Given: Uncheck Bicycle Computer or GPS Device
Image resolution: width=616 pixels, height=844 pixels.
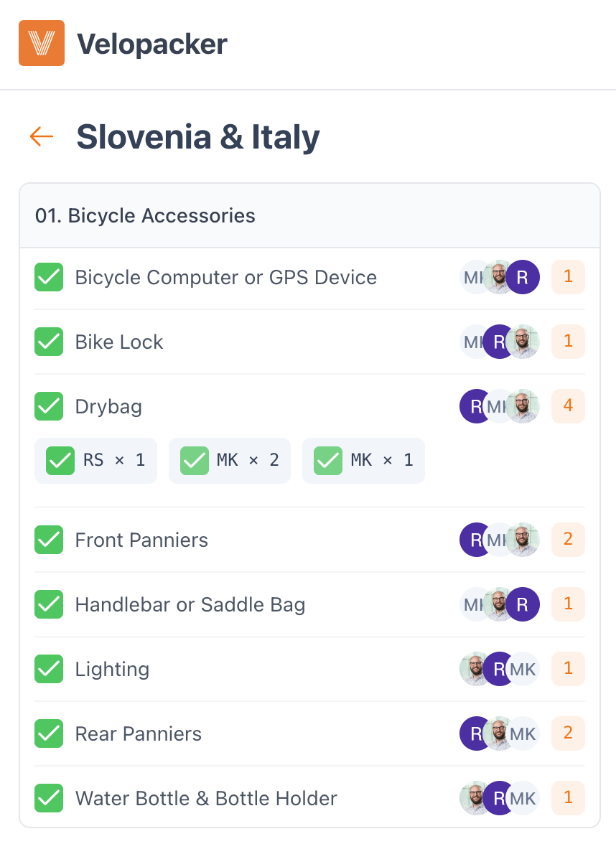Looking at the screenshot, I should click(49, 277).
